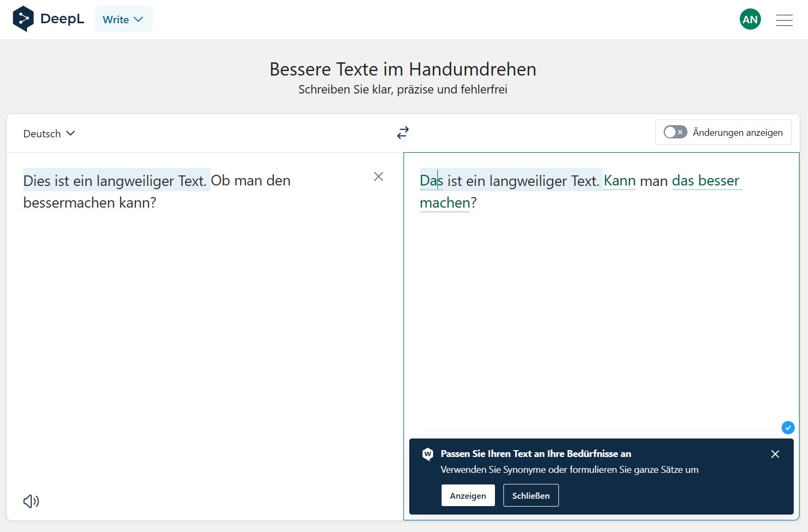Viewport: 808px width, 532px height.
Task: Click the Anzeigen button
Action: click(x=468, y=496)
